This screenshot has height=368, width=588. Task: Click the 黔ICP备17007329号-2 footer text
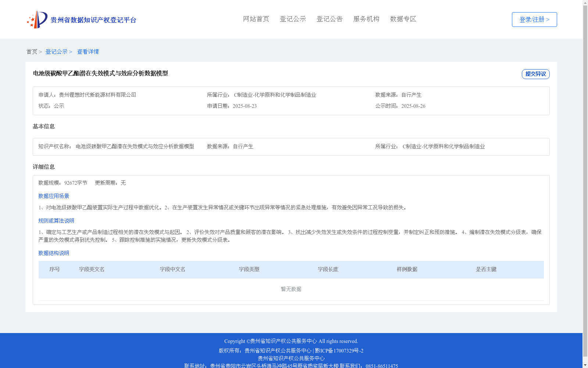339,351
